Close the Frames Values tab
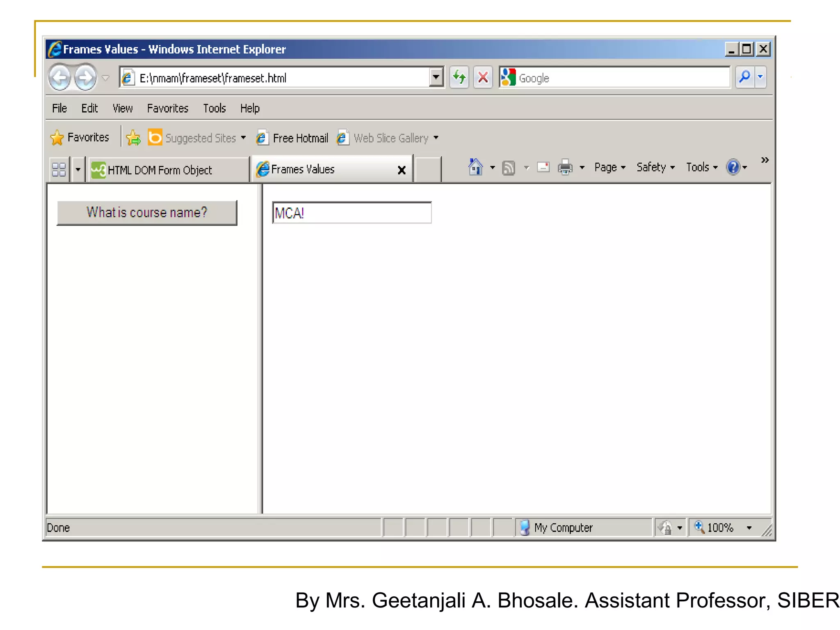Viewport: 840px width, 630px height. [402, 170]
